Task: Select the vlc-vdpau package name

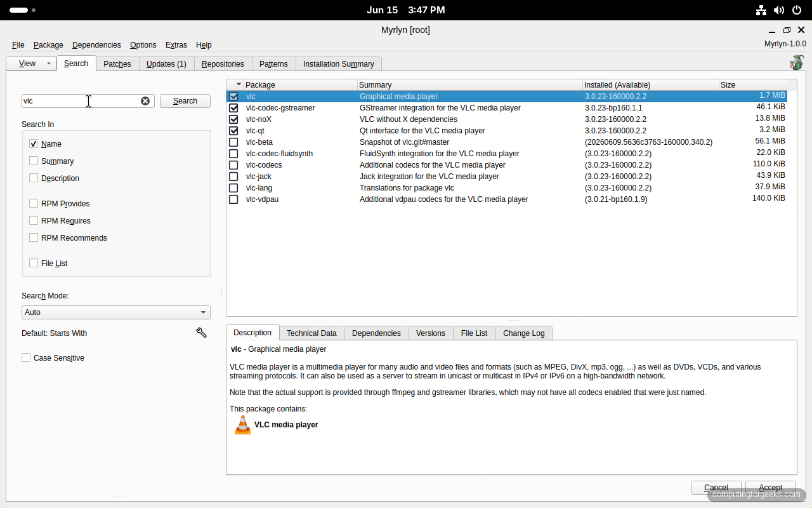Action: 263,199
